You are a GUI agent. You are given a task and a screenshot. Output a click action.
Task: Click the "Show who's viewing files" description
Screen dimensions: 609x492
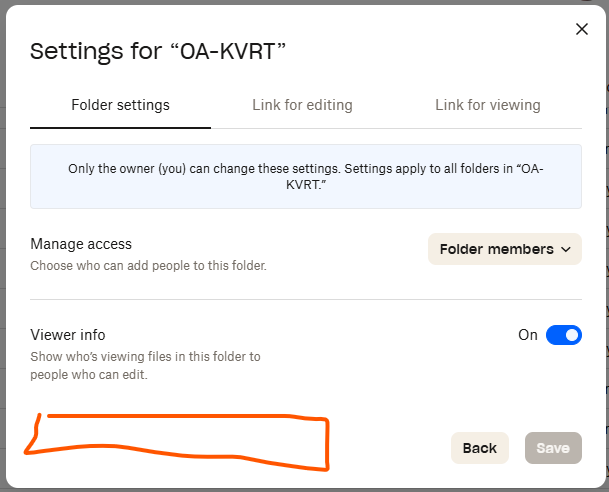145,366
